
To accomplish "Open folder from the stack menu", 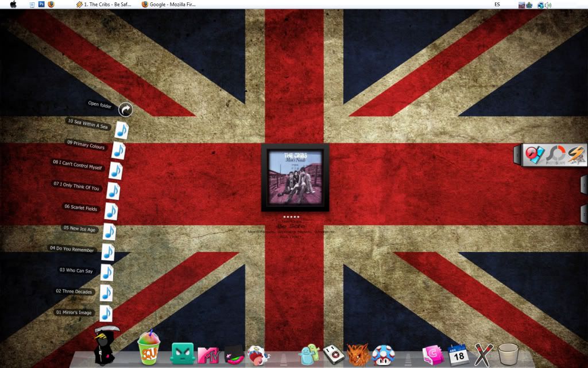I will click(x=126, y=109).
